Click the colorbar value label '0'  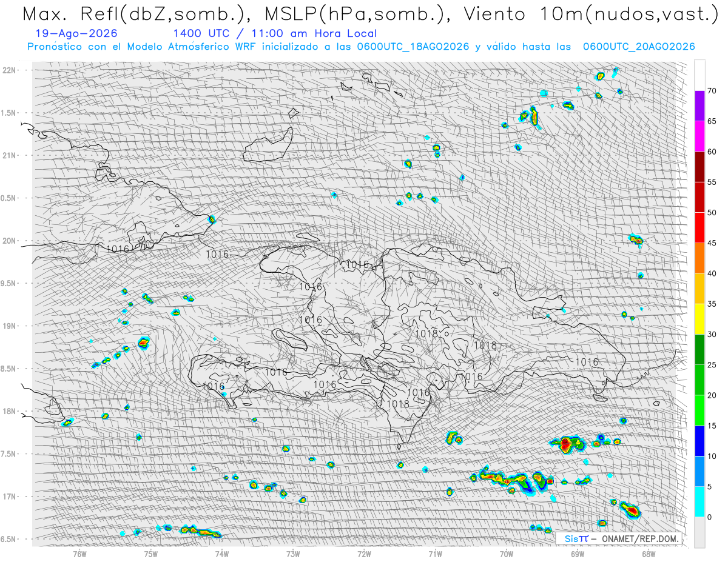pos(709,517)
